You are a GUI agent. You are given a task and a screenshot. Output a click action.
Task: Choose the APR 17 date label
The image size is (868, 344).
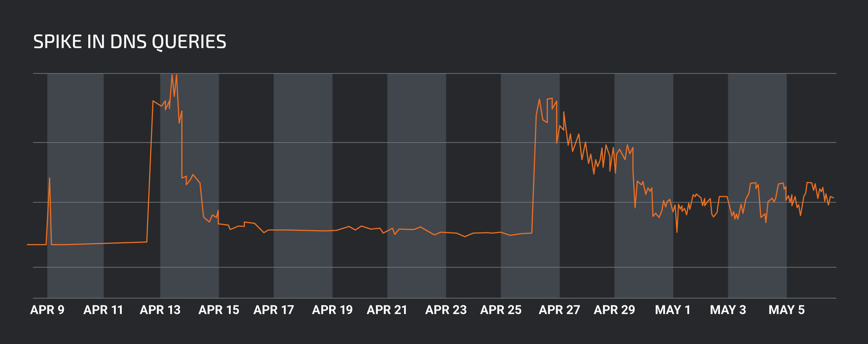pos(274,310)
